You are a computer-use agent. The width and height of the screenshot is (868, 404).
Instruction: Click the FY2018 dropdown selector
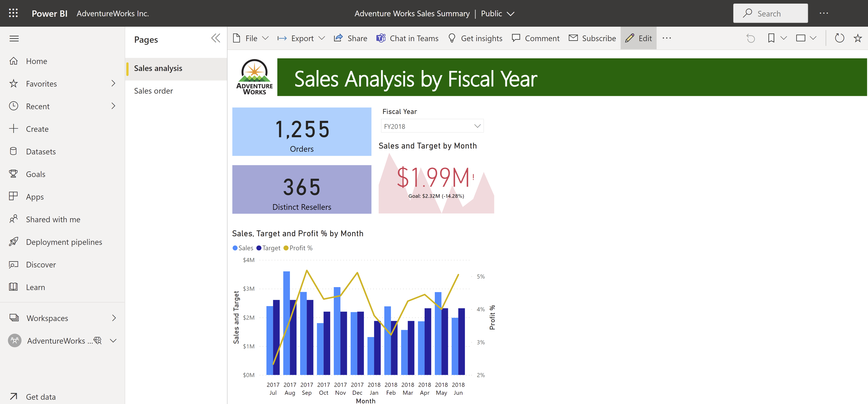[x=431, y=126]
